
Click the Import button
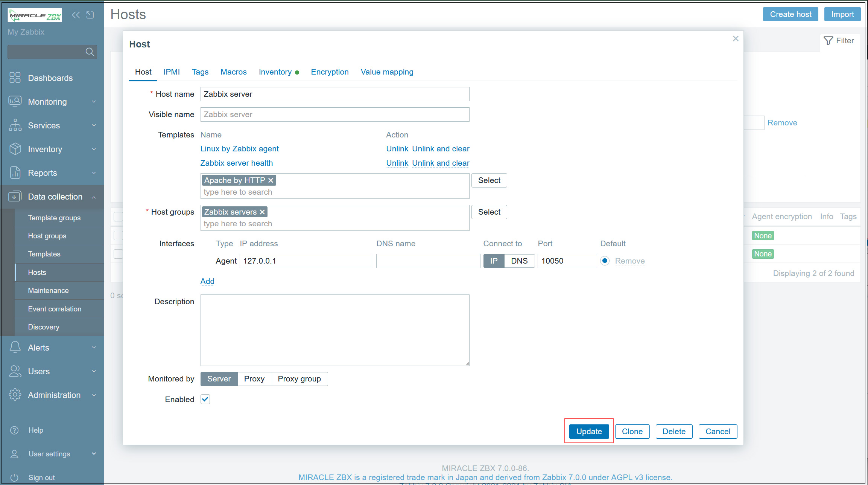pos(842,14)
